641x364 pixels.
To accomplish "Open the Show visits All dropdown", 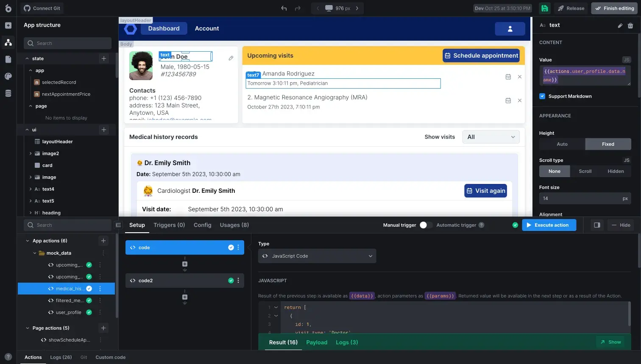I will (x=491, y=137).
